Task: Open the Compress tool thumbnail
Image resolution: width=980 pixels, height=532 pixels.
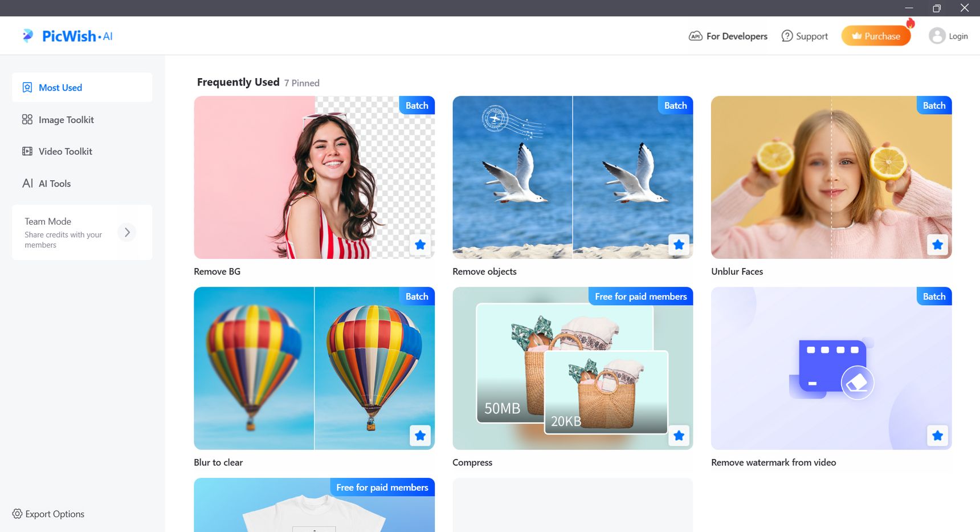Action: pos(573,368)
